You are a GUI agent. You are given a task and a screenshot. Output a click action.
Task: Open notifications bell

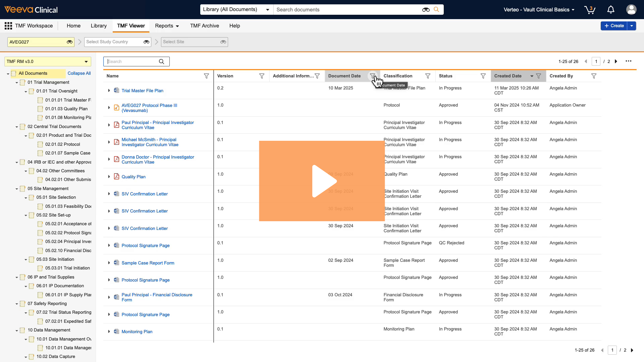[611, 10]
